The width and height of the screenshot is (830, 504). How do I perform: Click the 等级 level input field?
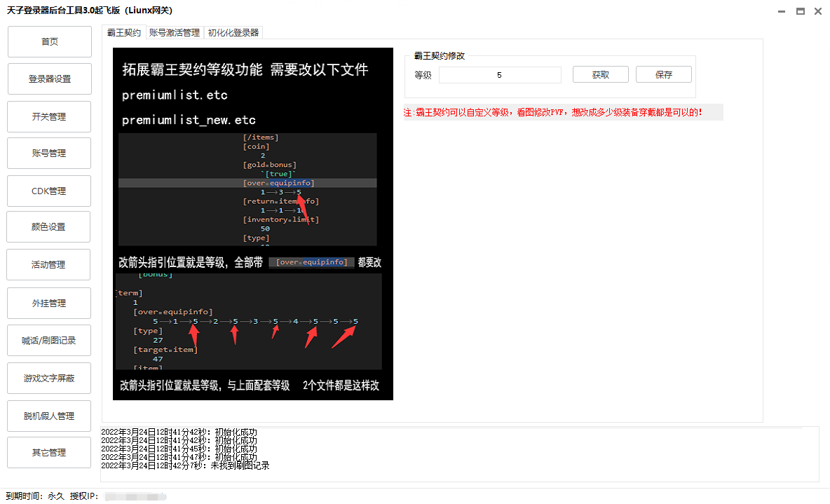[x=500, y=75]
